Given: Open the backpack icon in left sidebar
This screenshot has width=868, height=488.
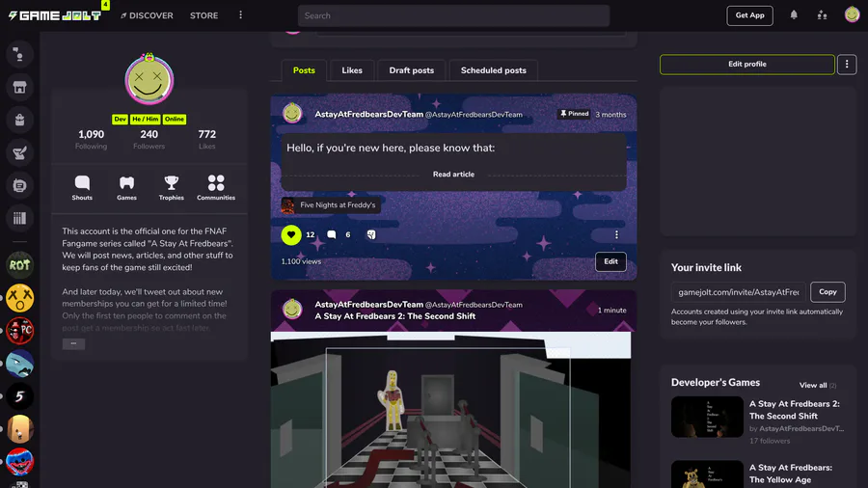Looking at the screenshot, I should (x=19, y=120).
